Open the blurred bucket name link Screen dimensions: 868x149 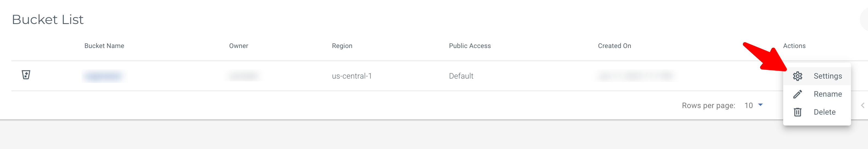pos(103,76)
